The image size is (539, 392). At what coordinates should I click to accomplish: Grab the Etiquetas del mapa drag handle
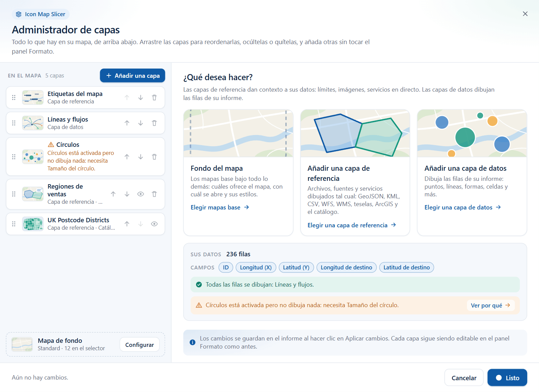pos(14,98)
